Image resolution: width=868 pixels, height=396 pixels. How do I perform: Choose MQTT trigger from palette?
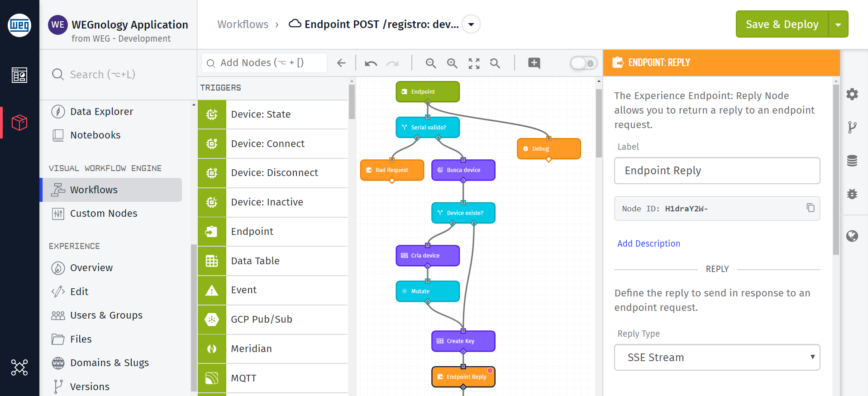(273, 378)
